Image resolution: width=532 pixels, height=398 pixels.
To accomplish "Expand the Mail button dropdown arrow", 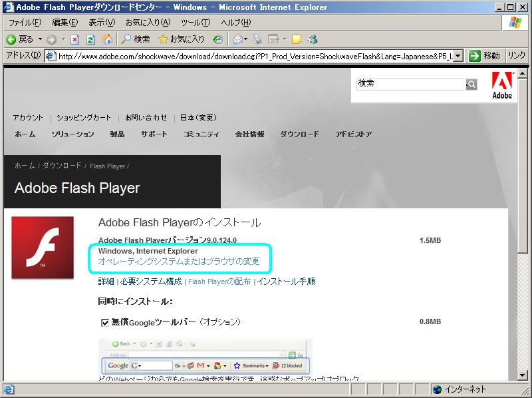I will [246, 39].
